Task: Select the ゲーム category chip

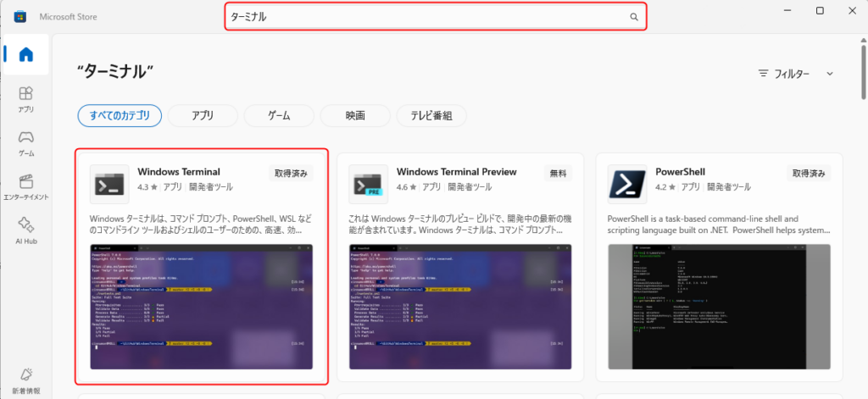Action: [279, 116]
